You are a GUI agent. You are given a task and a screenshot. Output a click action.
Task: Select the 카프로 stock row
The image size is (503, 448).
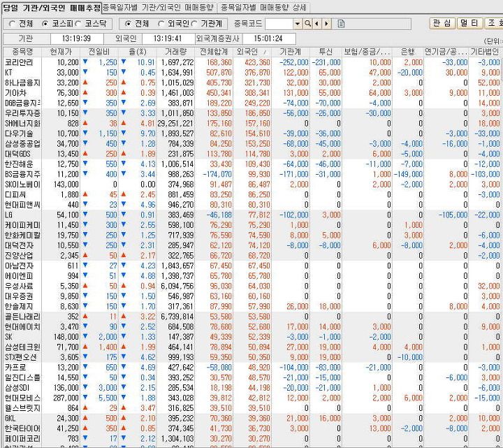[251, 368]
